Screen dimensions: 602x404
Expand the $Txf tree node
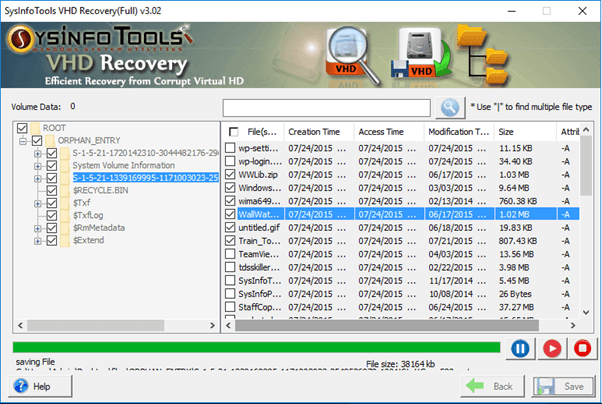[x=38, y=203]
